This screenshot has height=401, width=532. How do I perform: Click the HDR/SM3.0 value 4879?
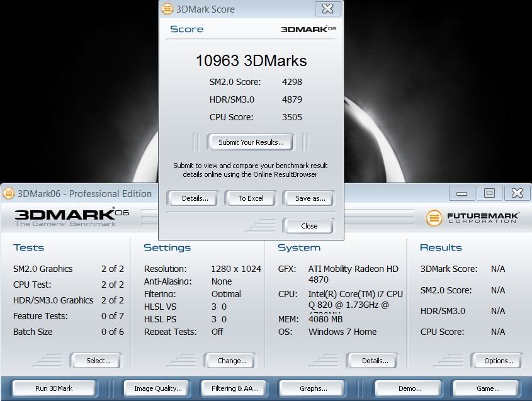291,99
